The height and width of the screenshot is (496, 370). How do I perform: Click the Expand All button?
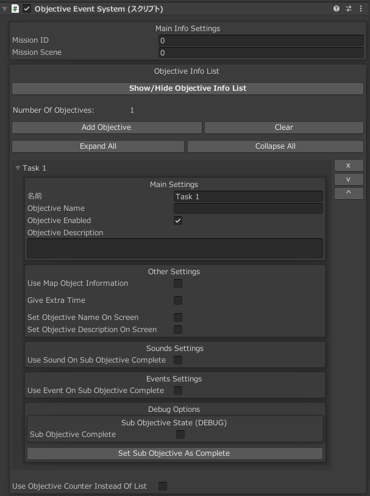click(x=98, y=146)
